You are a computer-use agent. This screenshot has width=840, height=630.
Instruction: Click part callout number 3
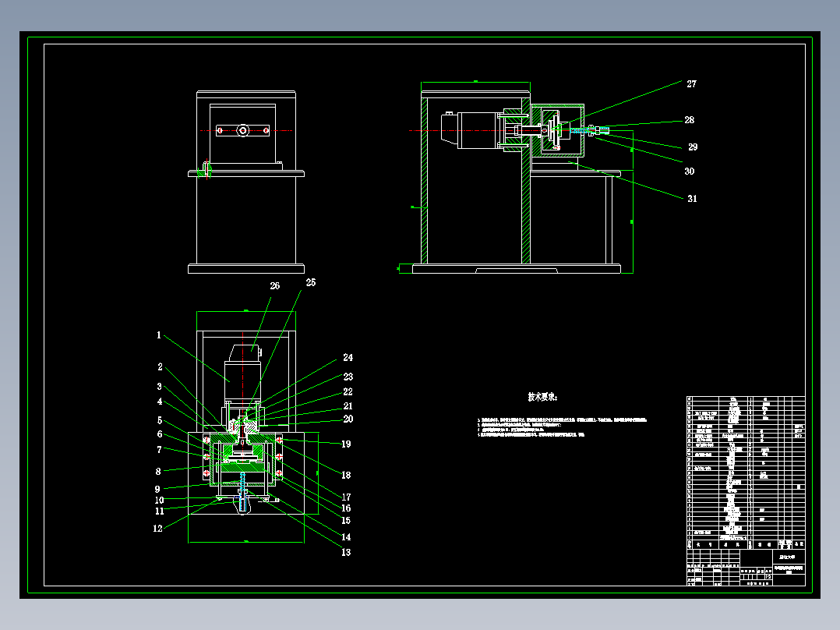coord(159,386)
